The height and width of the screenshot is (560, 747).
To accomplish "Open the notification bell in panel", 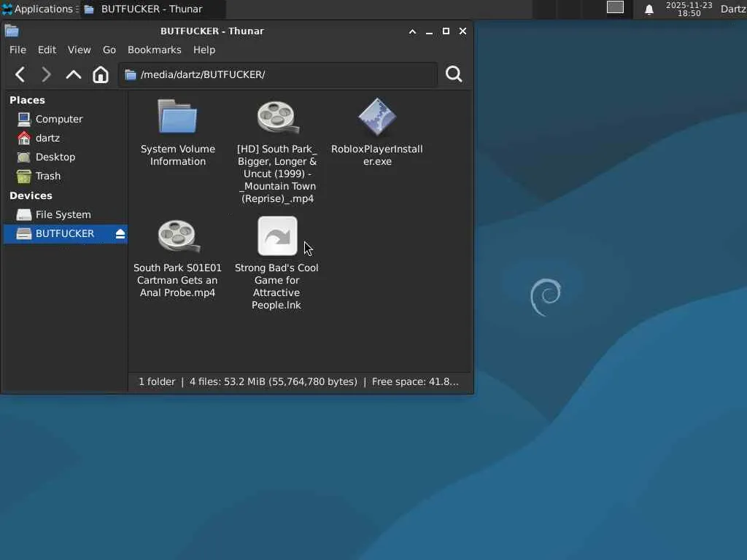I will (x=649, y=9).
